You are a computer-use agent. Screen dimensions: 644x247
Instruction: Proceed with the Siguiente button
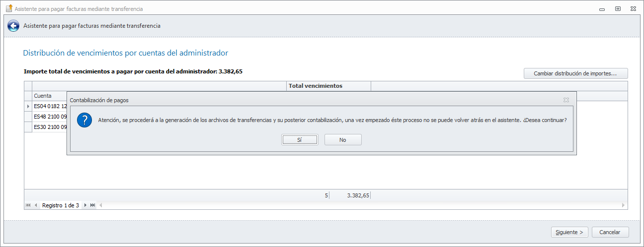point(570,232)
